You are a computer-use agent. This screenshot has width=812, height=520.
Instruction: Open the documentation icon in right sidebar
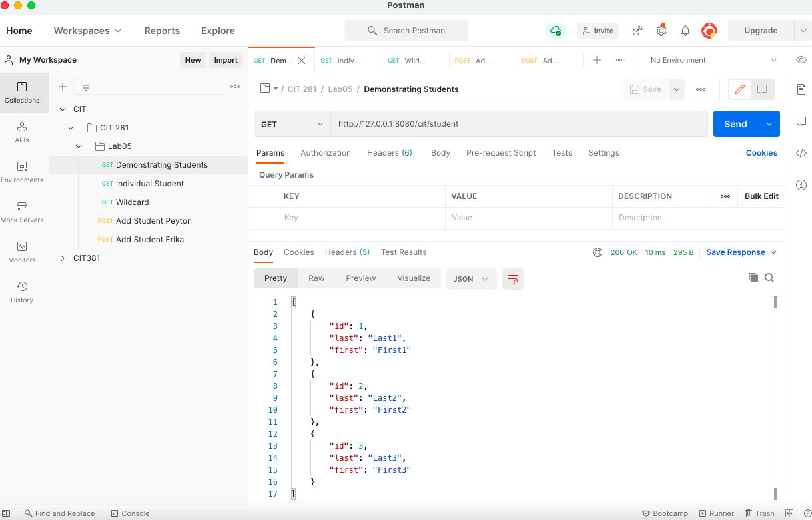point(801,89)
